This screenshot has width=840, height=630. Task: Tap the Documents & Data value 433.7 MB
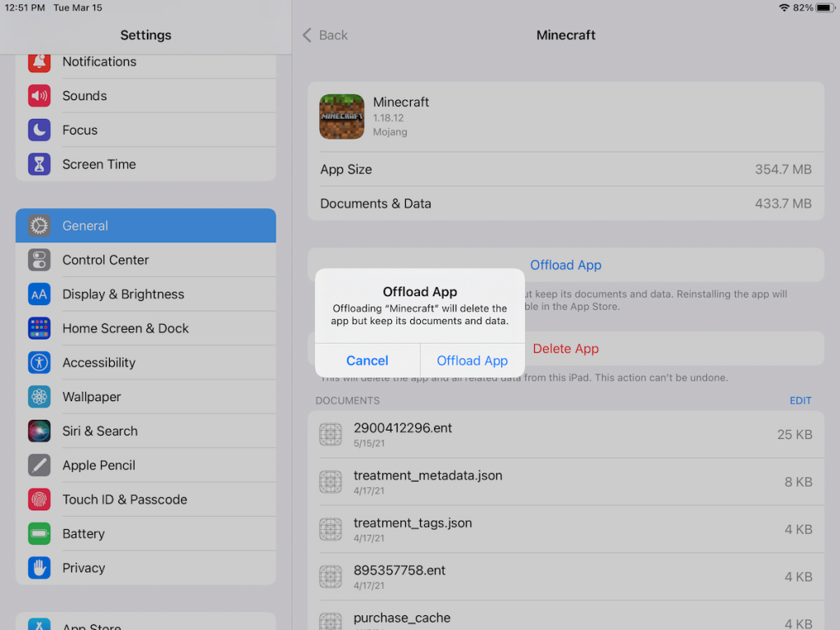pos(783,204)
